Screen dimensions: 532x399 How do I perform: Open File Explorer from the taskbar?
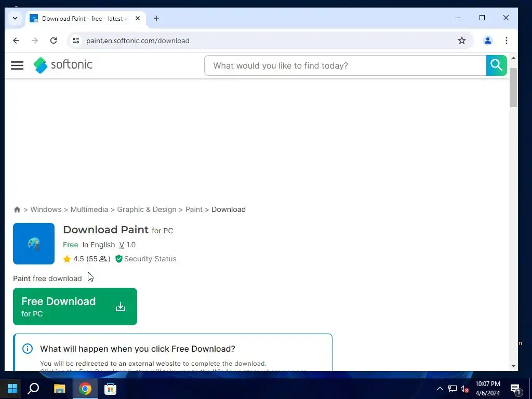click(x=59, y=389)
